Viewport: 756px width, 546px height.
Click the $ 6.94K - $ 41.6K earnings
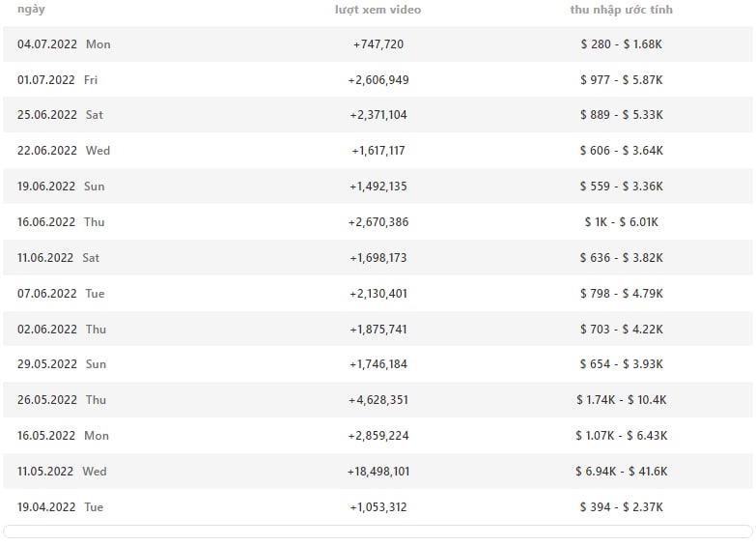[622, 472]
